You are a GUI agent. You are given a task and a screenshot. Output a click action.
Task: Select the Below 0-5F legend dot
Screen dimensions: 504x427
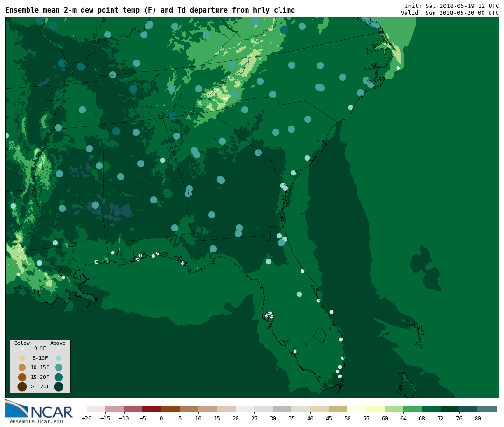22,348
